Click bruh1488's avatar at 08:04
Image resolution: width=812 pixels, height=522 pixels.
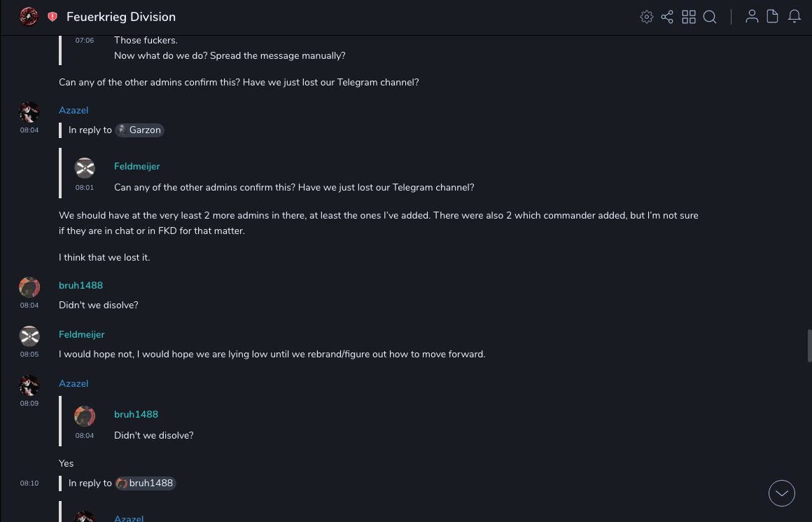tap(29, 287)
